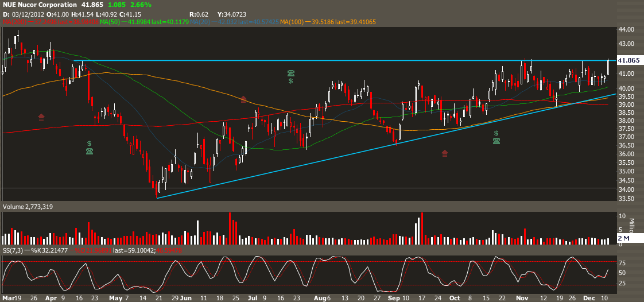644x302 pixels.
Task: Click the red arrow marker near late June
Action: coord(243,99)
